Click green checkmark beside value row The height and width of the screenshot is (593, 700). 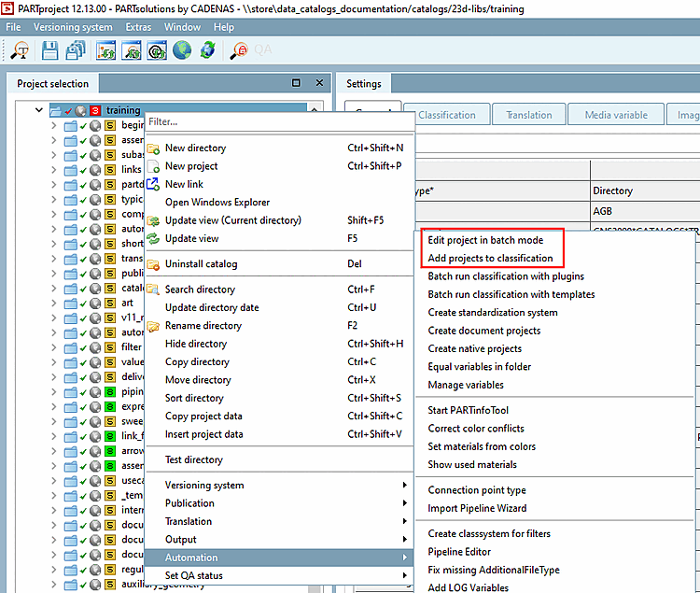coord(83,362)
